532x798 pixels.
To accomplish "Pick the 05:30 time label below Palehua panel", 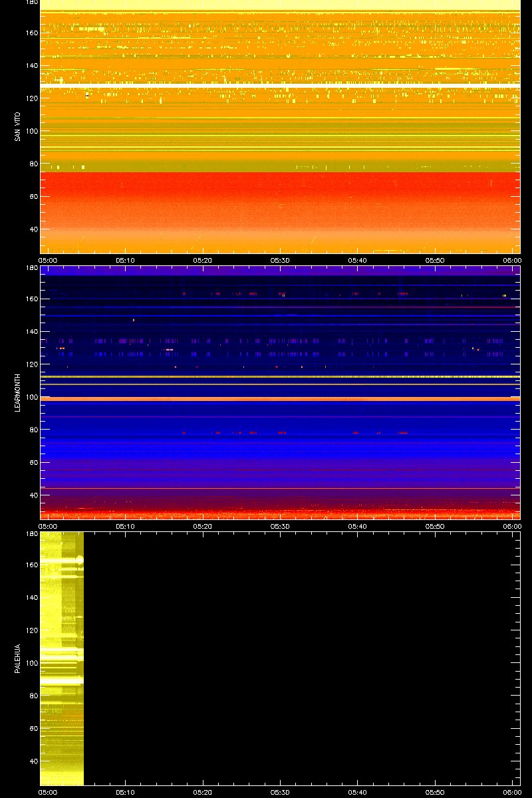I will point(280,792).
